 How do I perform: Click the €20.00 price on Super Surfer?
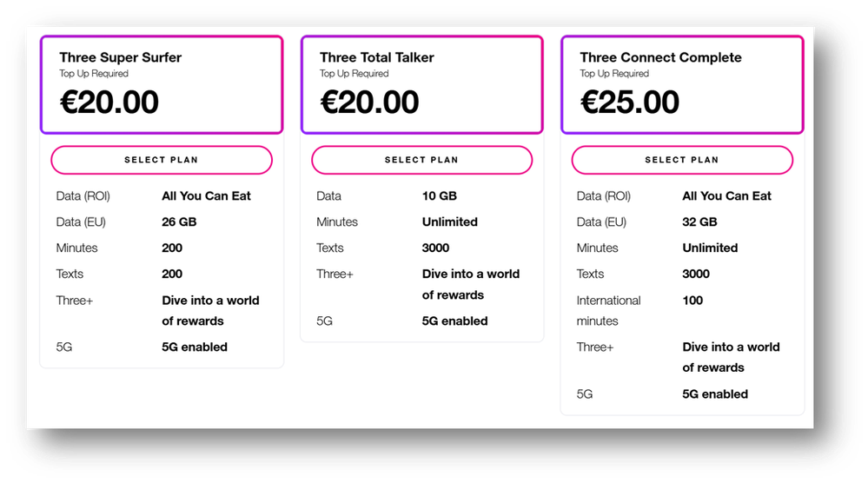point(109,103)
